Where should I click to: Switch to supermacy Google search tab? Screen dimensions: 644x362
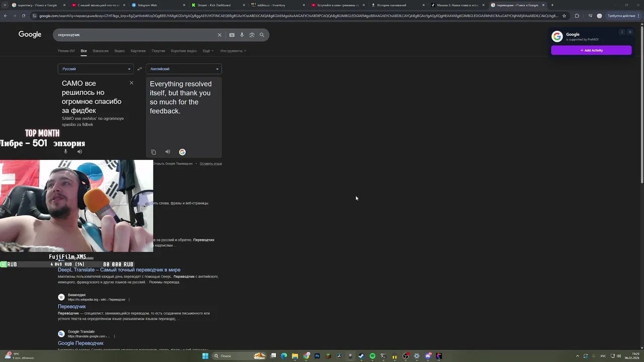click(39, 5)
